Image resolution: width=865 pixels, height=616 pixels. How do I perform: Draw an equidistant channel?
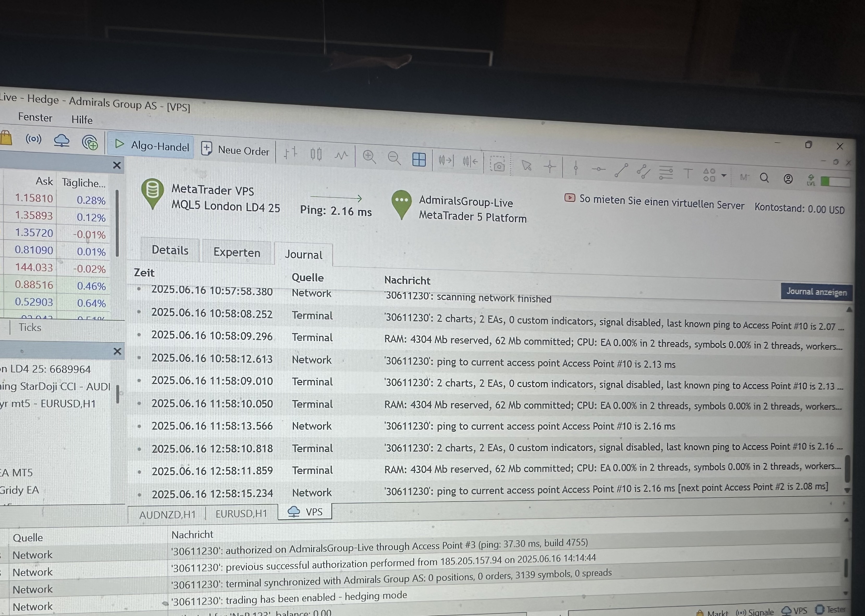[x=643, y=171]
